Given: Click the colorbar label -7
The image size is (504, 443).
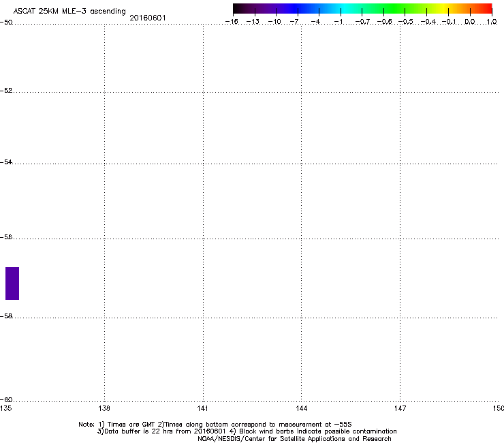Looking at the screenshot, I should tap(294, 22).
